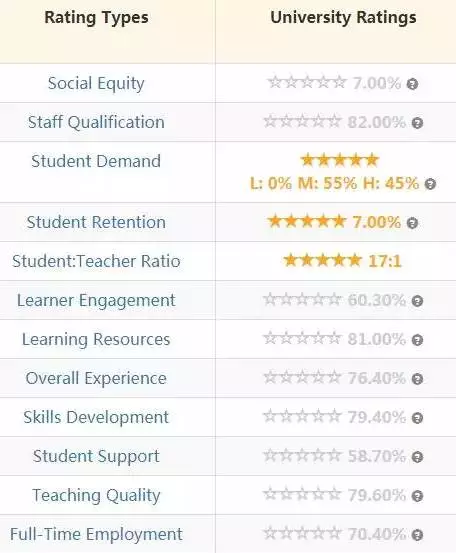Click the Student:Teacher Ratio label
The height and width of the screenshot is (553, 456).
[x=96, y=261]
